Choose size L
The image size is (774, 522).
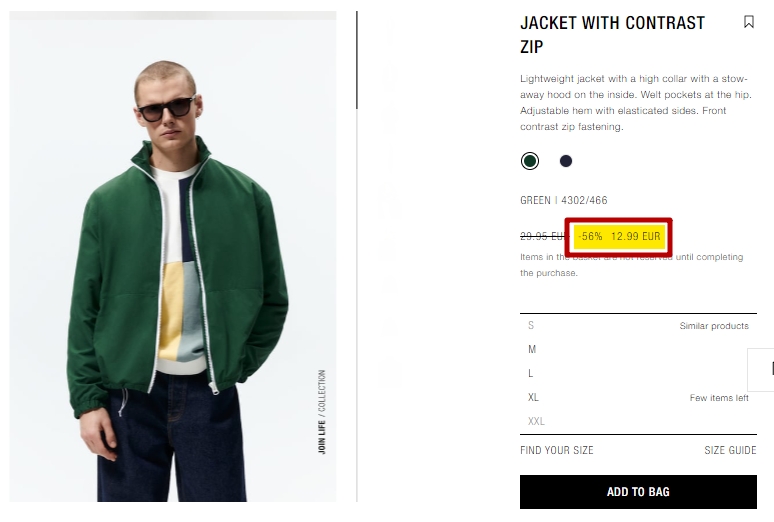point(531,373)
